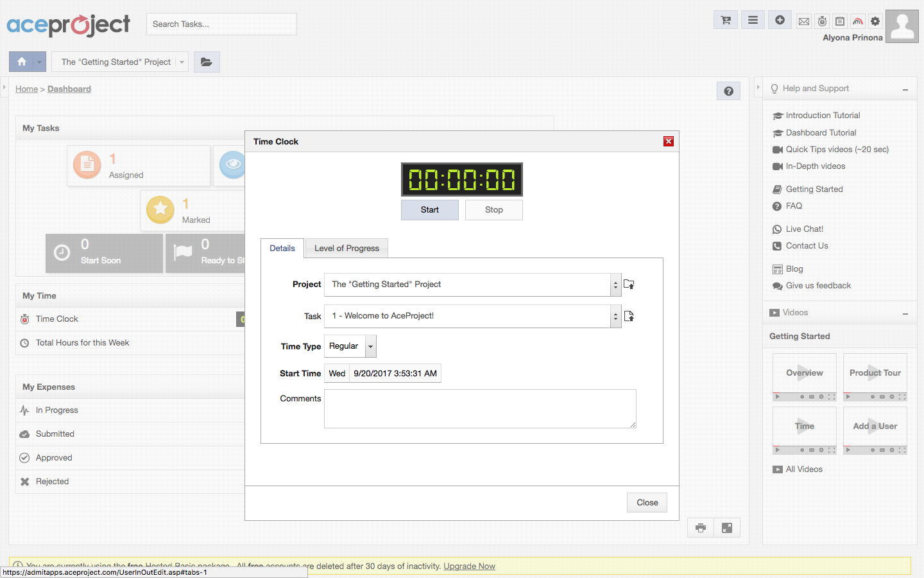Open the FAQ link
The image size is (924, 578).
point(794,206)
